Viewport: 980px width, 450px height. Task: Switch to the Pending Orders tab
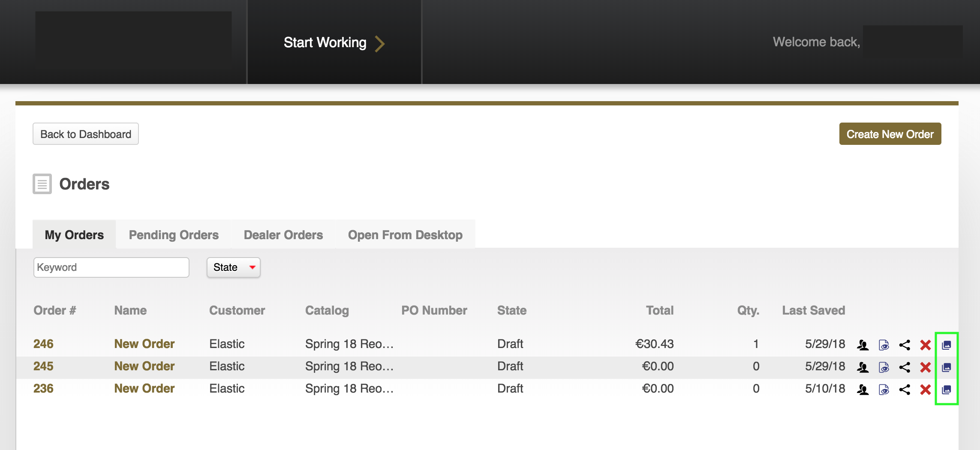pyautogui.click(x=174, y=235)
